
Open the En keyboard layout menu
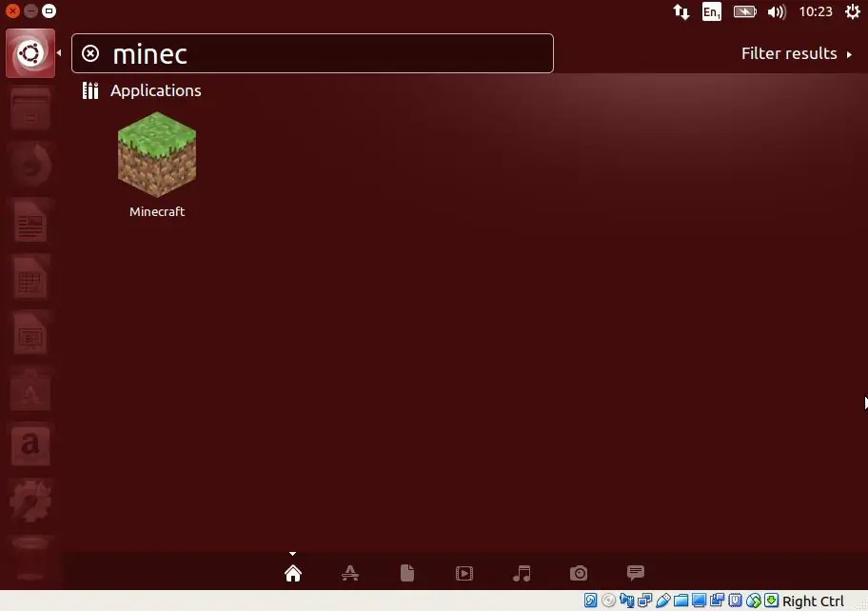pos(711,11)
